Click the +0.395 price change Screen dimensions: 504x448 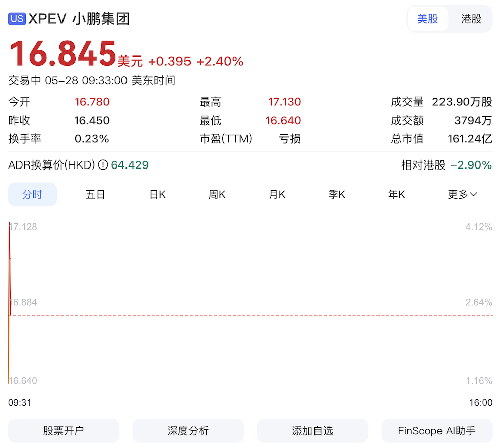pyautogui.click(x=170, y=61)
